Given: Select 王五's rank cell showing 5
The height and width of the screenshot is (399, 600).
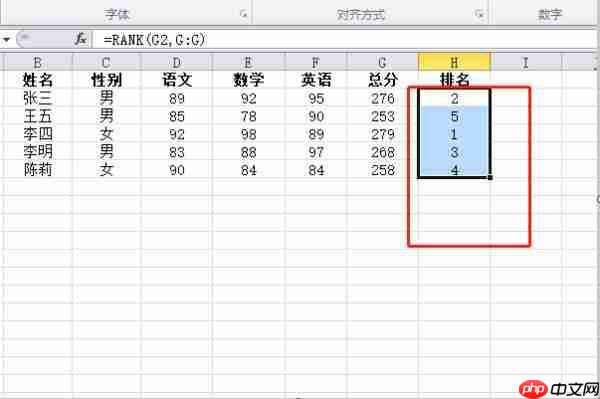Looking at the screenshot, I should tap(454, 116).
